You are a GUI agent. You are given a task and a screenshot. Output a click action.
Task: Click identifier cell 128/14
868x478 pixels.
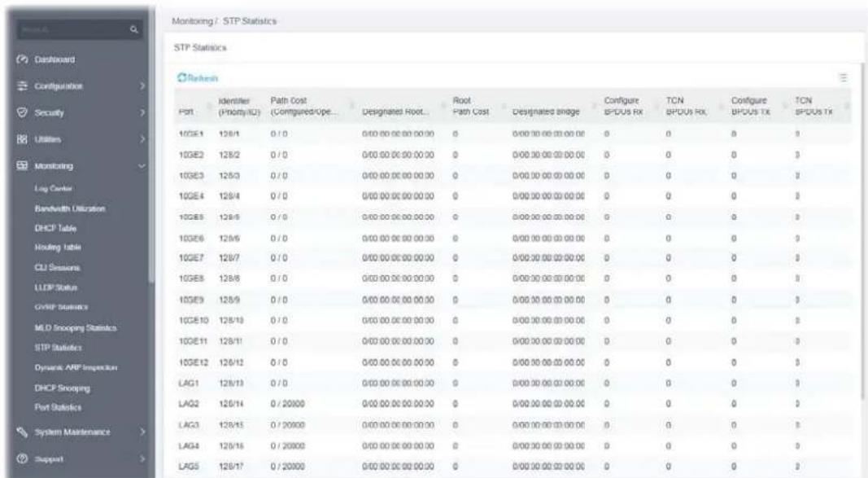tap(231, 404)
